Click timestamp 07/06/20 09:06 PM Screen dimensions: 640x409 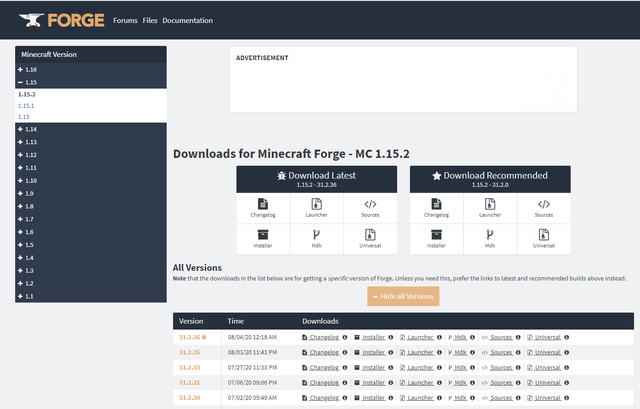click(252, 382)
